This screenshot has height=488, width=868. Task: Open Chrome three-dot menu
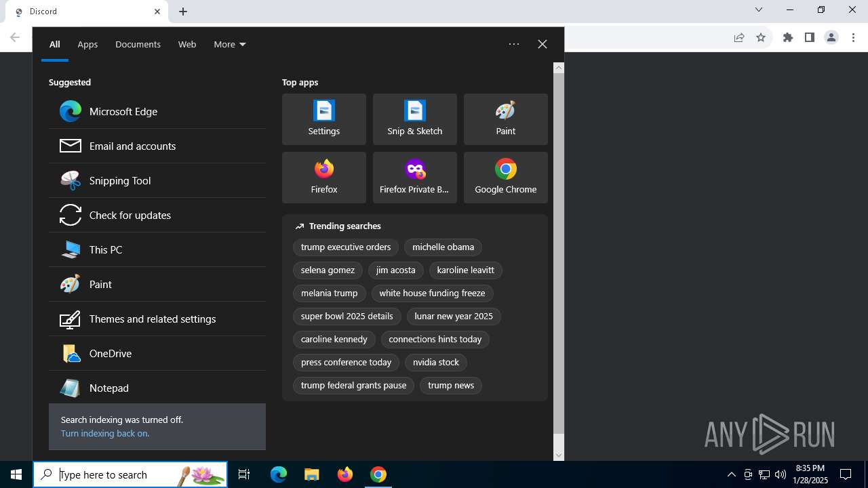[853, 37]
